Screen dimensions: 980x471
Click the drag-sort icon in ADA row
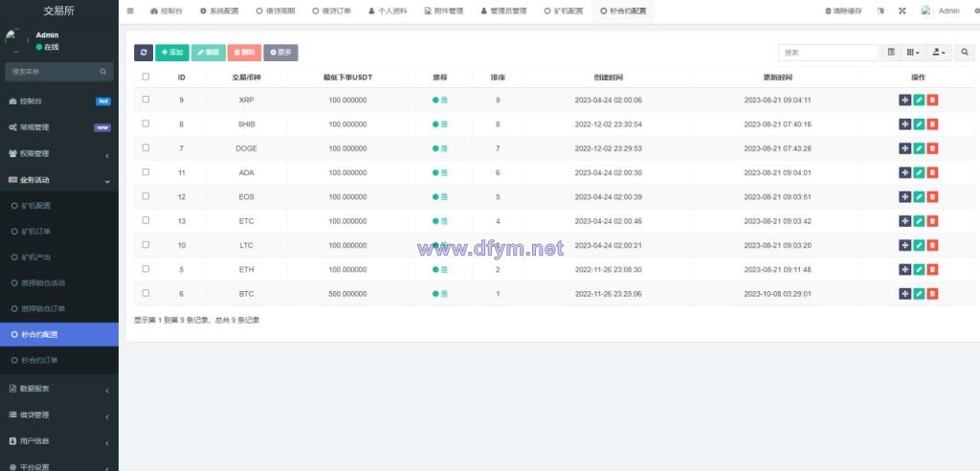point(904,172)
